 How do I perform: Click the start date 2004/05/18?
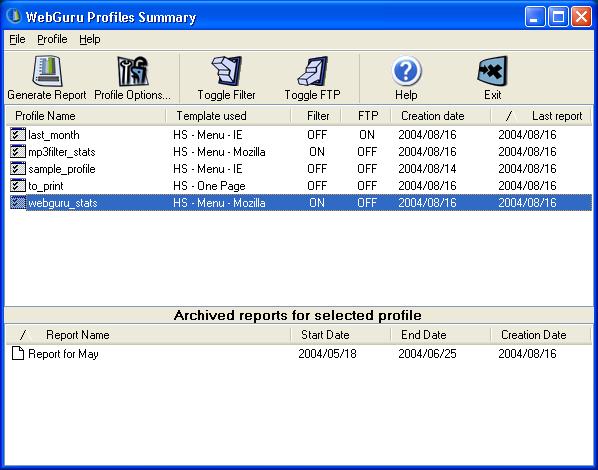[327, 354]
